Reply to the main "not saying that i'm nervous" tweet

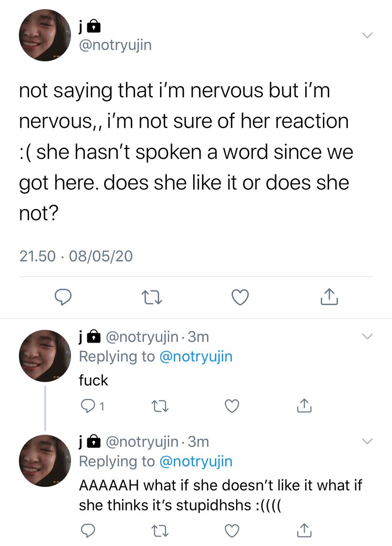point(65,297)
